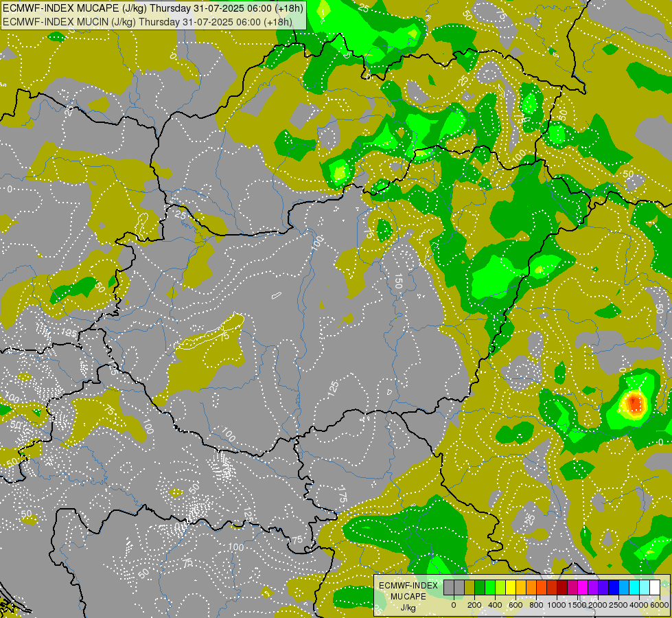Viewport: 672px width, 618px height.
Task: Select the pure yellow legend swatch
Action: pos(511,587)
